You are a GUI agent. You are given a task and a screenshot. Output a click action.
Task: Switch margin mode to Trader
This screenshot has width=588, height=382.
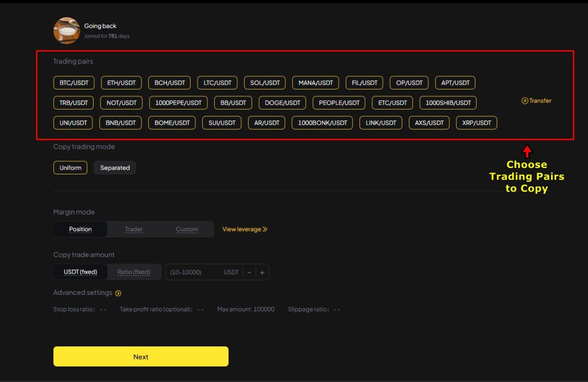coord(134,229)
